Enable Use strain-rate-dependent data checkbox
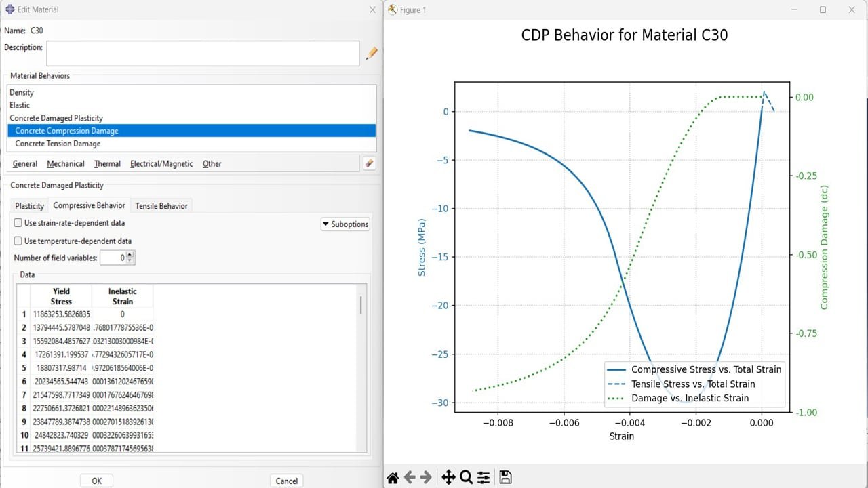The width and height of the screenshot is (868, 488). tap(18, 223)
